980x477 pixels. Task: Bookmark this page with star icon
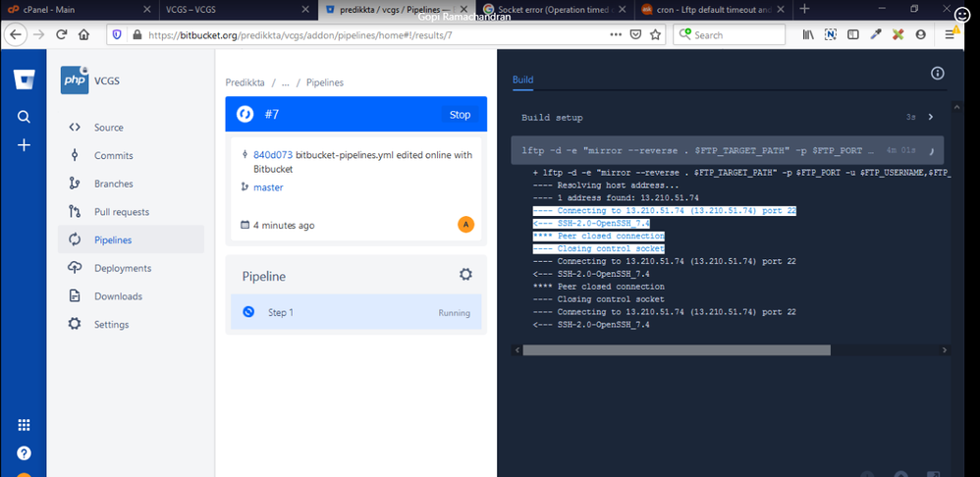[x=655, y=35]
